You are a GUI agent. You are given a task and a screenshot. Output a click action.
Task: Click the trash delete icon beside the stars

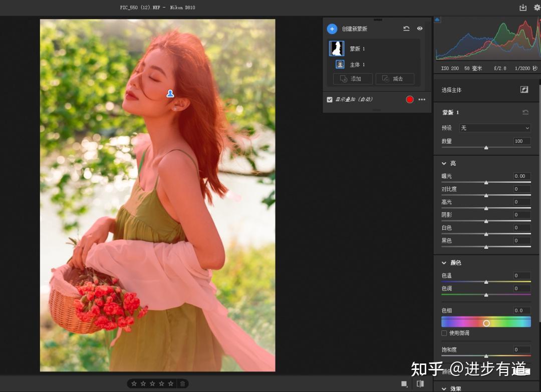pos(182,383)
